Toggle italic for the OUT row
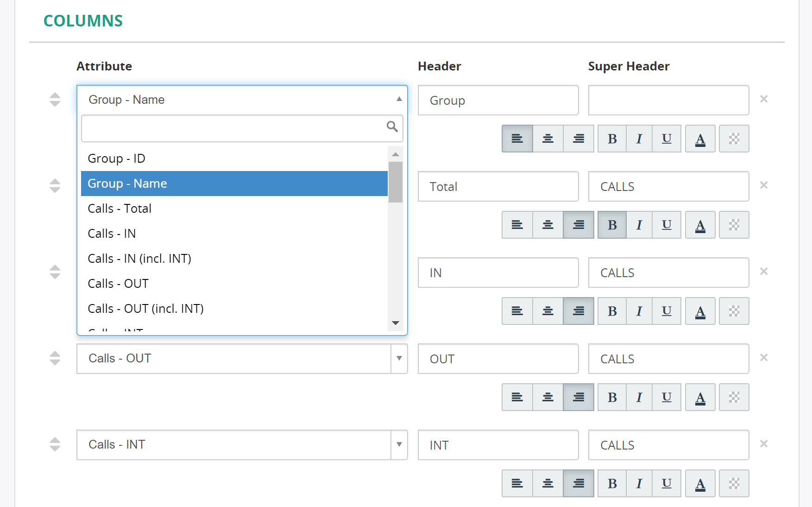The width and height of the screenshot is (812, 507). coord(639,397)
